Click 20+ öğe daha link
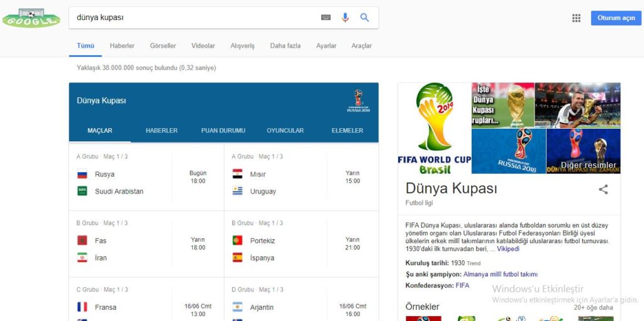Screen dimensions: 644x321 594,307
